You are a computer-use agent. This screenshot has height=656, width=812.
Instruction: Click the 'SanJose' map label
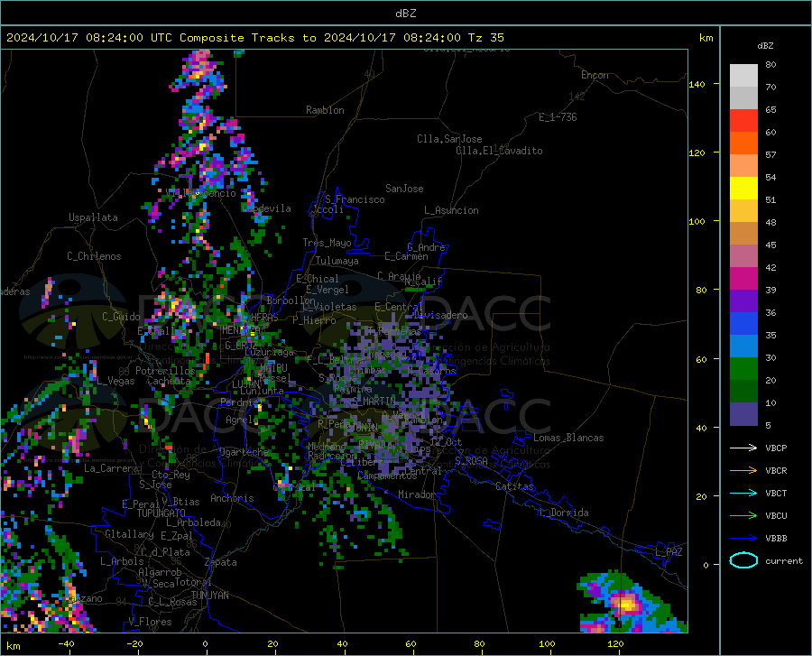(x=404, y=189)
